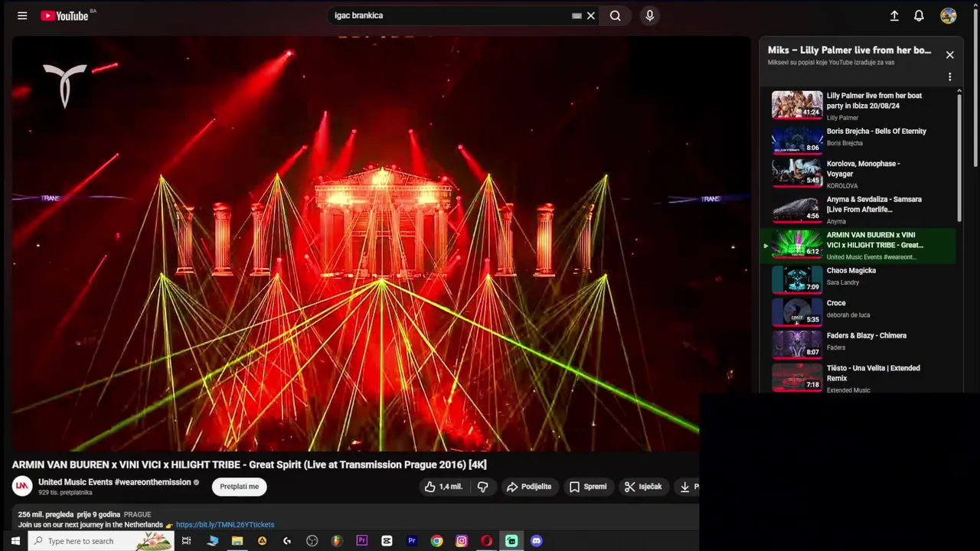Open the channel avatar icon
980x551 pixels.
pos(22,486)
